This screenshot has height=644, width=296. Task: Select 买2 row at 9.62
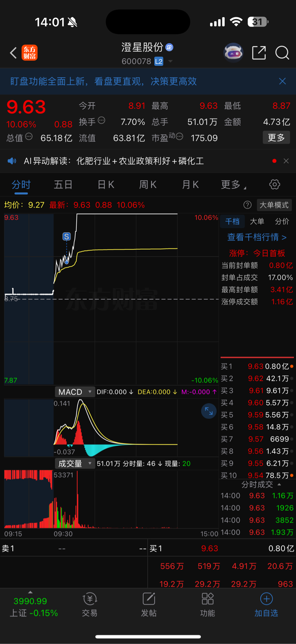257,379
